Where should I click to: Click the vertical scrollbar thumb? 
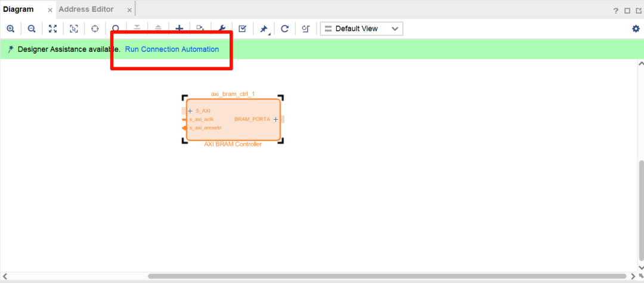[x=640, y=210]
